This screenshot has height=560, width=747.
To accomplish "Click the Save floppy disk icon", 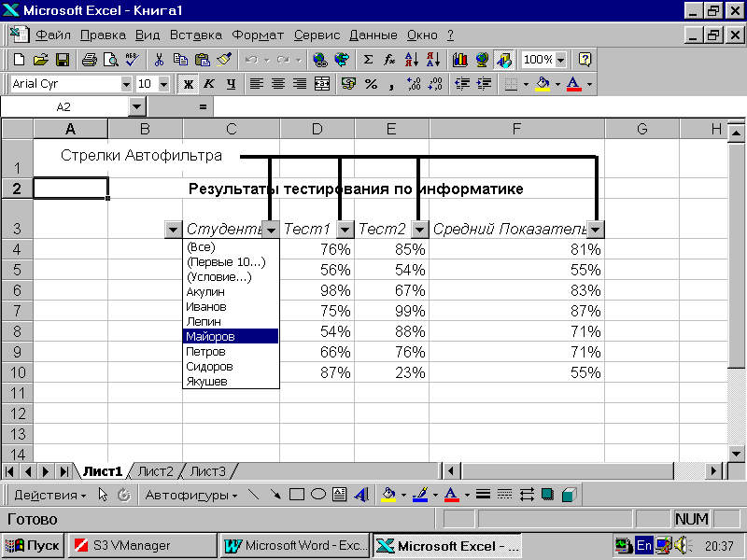I will pyautogui.click(x=63, y=60).
